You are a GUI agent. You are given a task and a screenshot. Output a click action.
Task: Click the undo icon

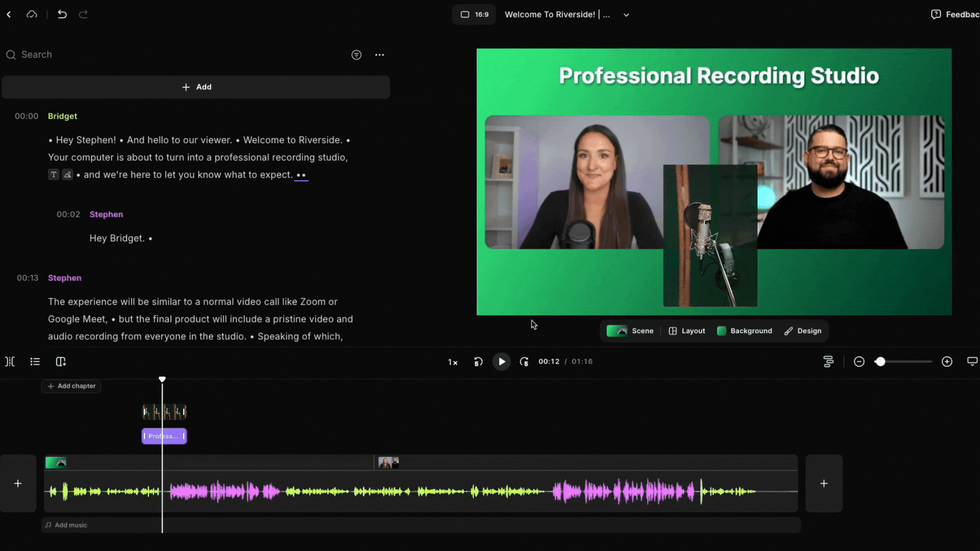coord(62,14)
